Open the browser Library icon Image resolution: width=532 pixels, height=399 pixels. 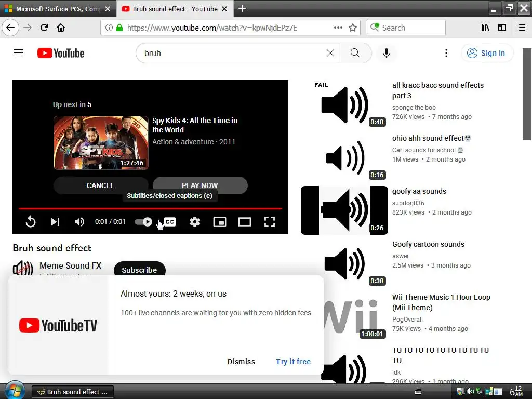(x=485, y=28)
